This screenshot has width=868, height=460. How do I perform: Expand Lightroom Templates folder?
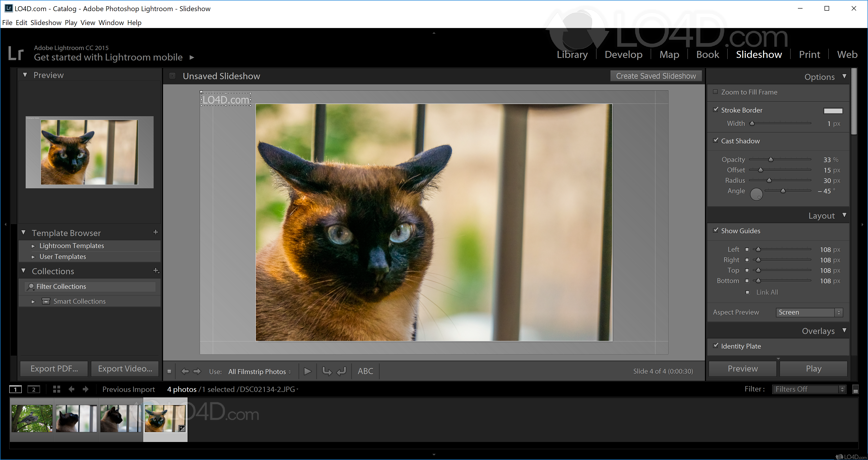[x=33, y=246]
